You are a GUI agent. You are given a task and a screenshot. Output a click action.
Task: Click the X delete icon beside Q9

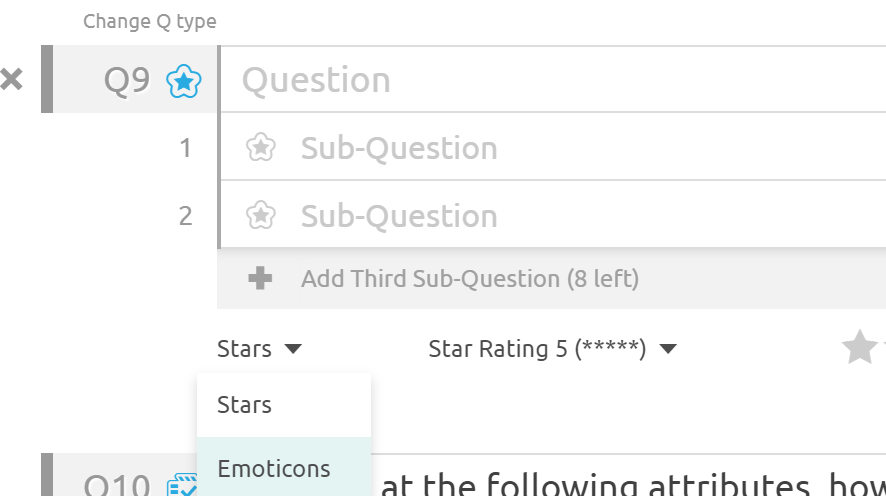(x=11, y=80)
